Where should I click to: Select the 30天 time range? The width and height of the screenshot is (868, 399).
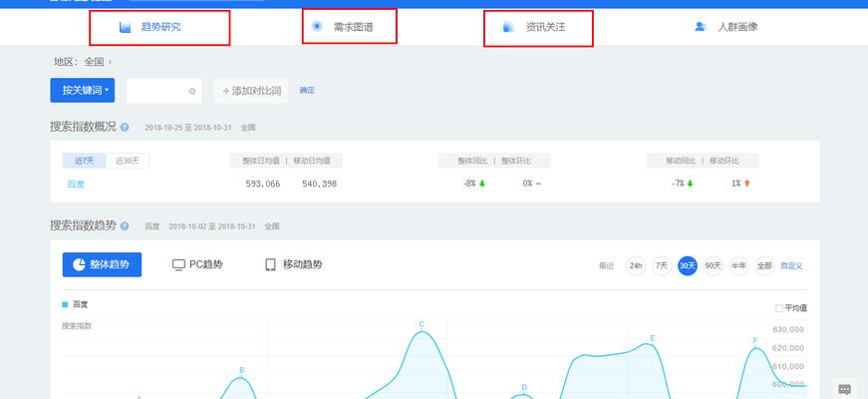(688, 266)
